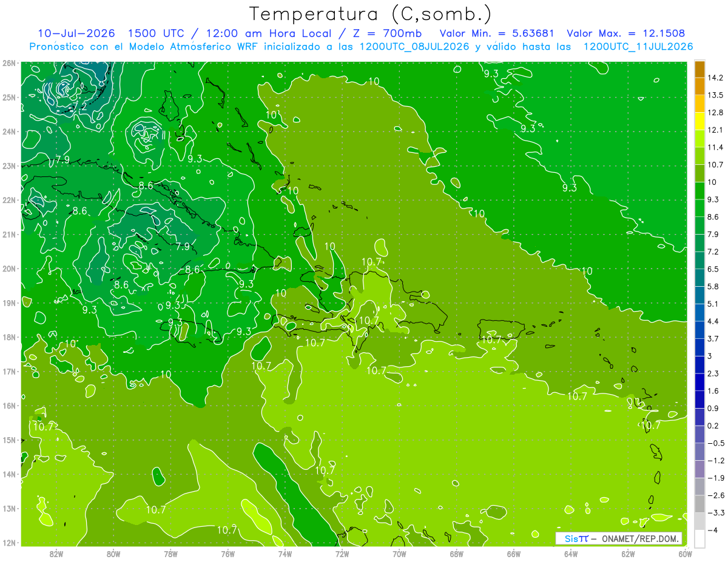The image size is (728, 562).
Task: Click the color scale value "12.8"
Action: [x=716, y=113]
